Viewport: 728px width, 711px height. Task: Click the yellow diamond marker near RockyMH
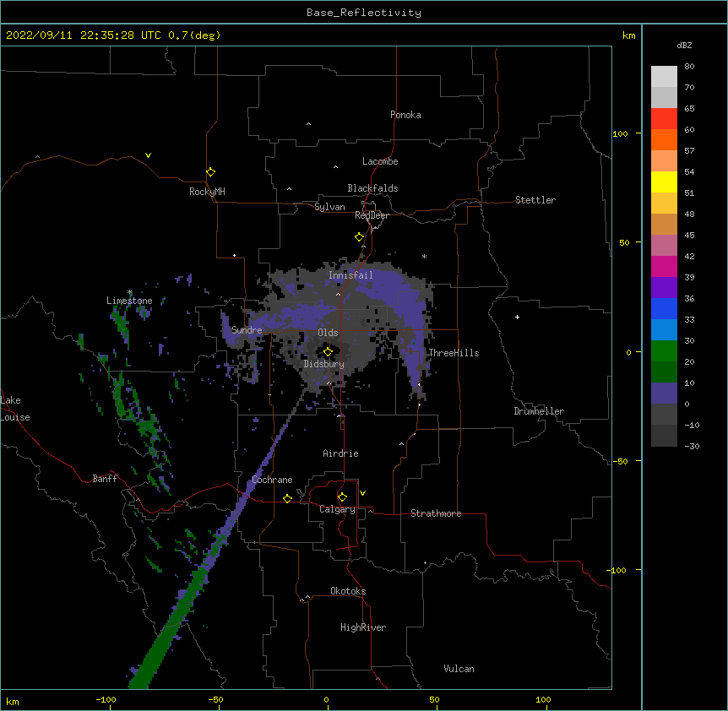point(211,172)
